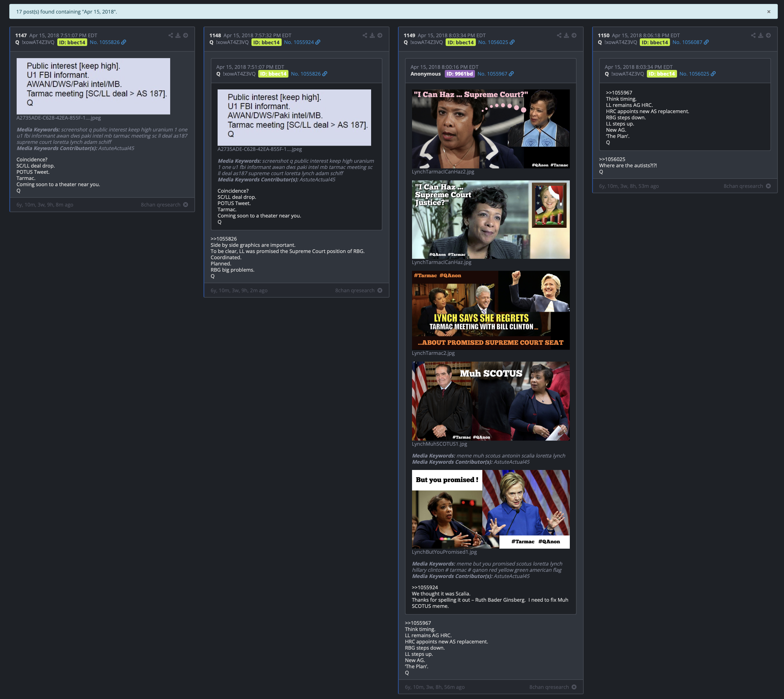The width and height of the screenshot is (784, 699).
Task: Open post 1148 via its arrow icon
Action: (x=380, y=35)
